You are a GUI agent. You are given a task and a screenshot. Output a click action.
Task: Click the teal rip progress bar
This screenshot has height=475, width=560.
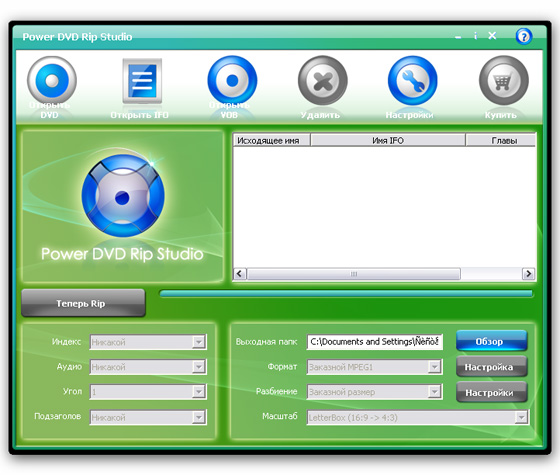pyautogui.click(x=346, y=294)
